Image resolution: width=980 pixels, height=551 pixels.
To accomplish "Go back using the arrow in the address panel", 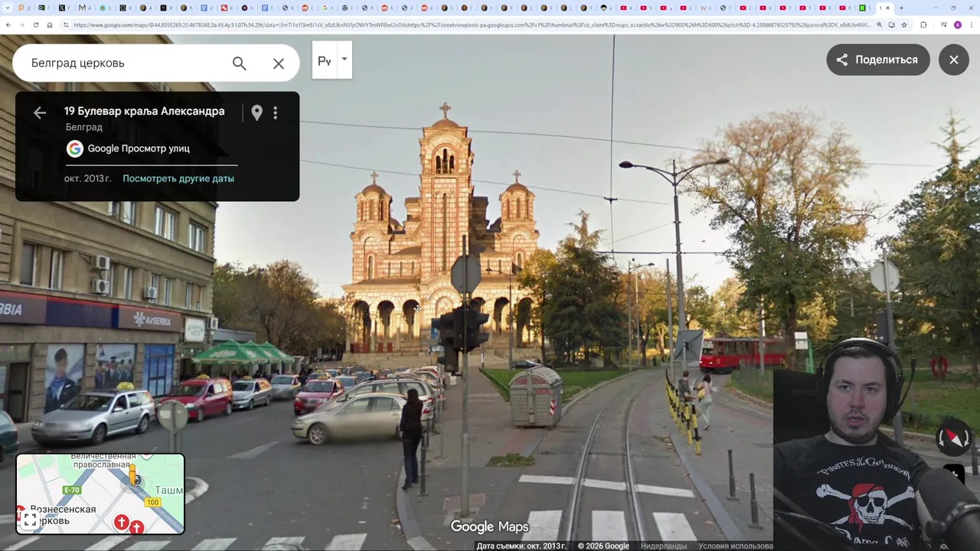I will 40,113.
